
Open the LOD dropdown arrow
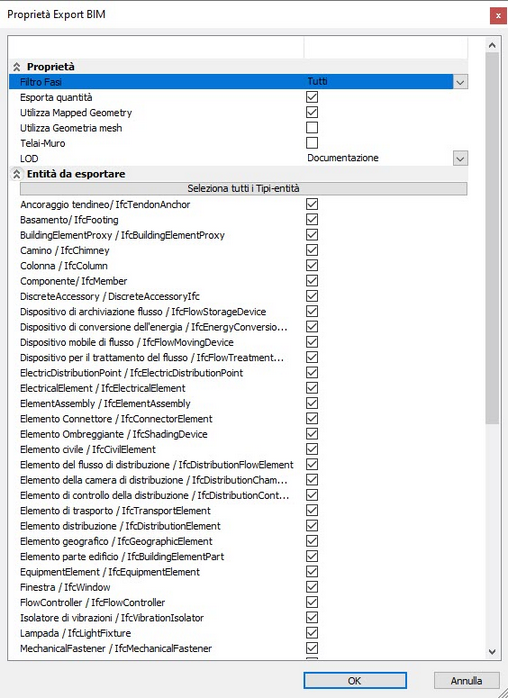tap(460, 158)
